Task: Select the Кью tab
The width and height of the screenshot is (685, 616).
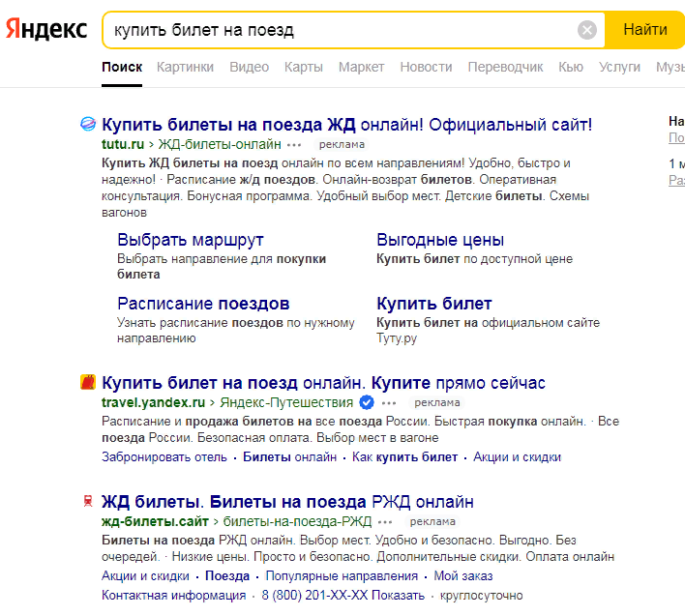Action: pos(571,67)
